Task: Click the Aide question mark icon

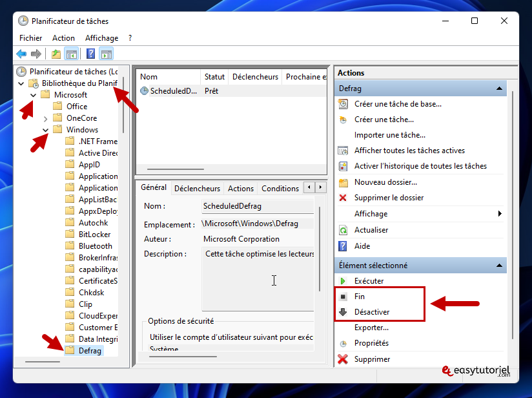Action: tap(343, 246)
